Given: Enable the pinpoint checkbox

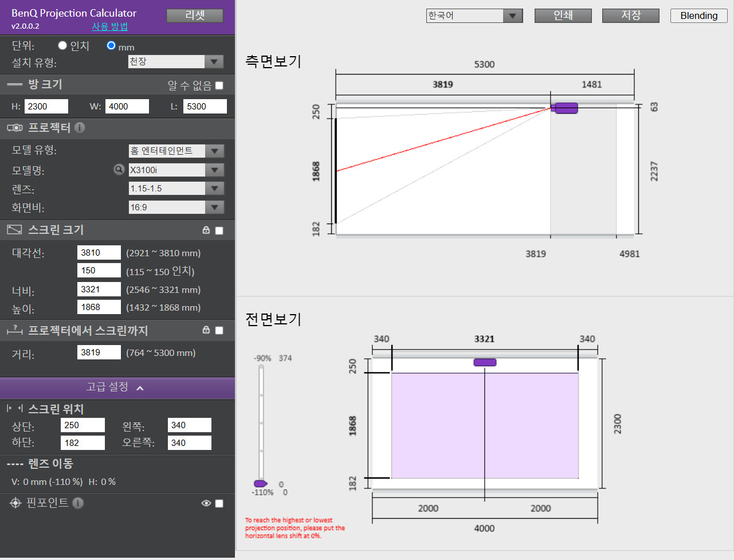Looking at the screenshot, I should pos(219,503).
